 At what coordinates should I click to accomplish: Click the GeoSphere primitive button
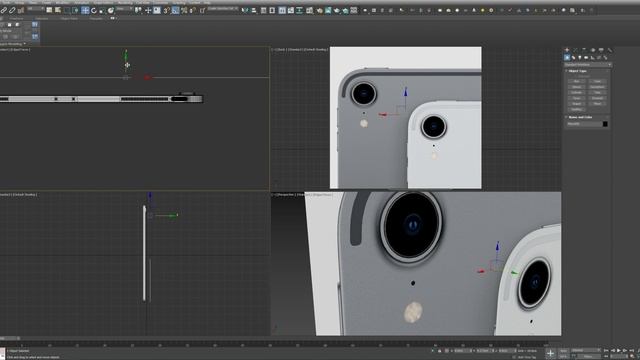(x=597, y=87)
